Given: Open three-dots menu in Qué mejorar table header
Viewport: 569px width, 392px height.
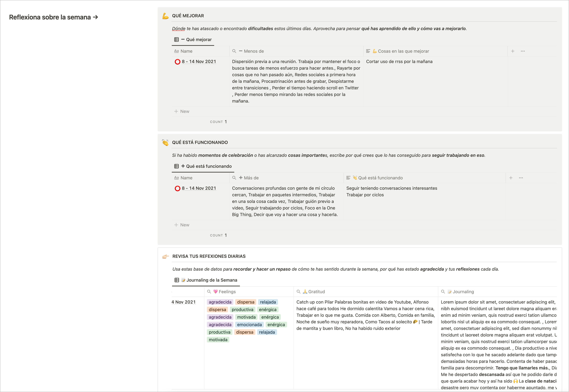Looking at the screenshot, I should click(x=523, y=51).
